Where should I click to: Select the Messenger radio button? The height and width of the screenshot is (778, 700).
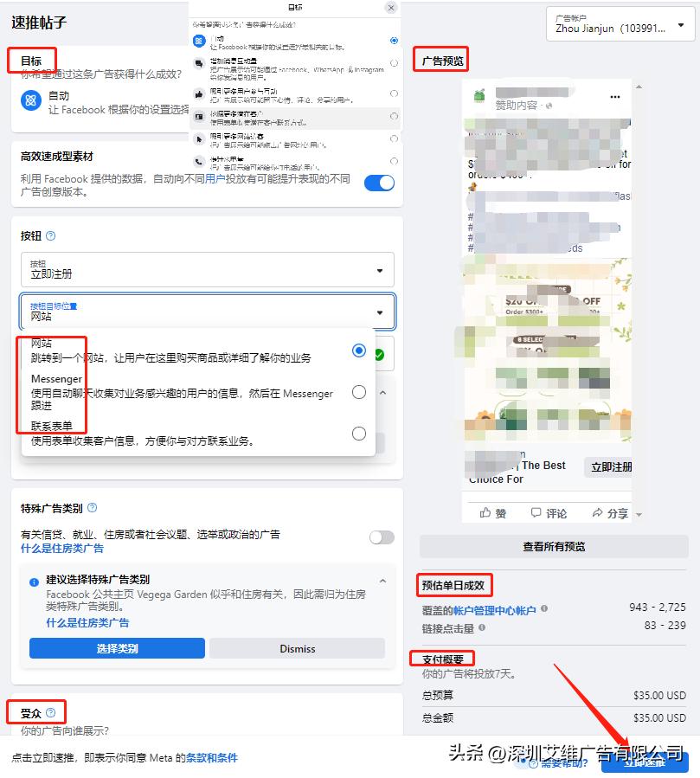tap(359, 392)
